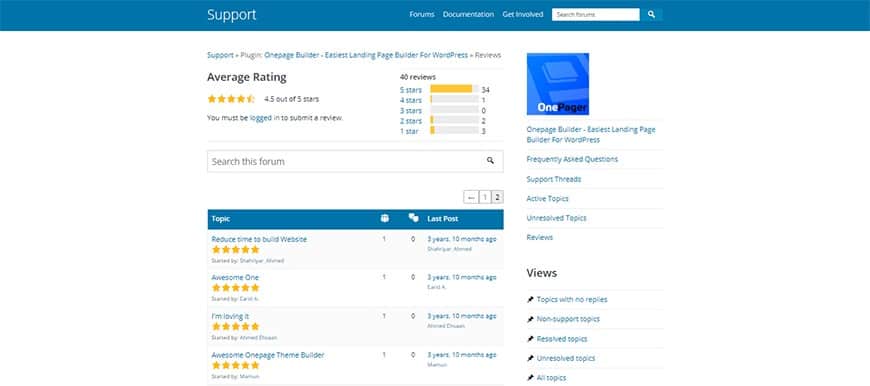Filter reviews by 1 star
This screenshot has width=870, height=386.
coord(409,131)
